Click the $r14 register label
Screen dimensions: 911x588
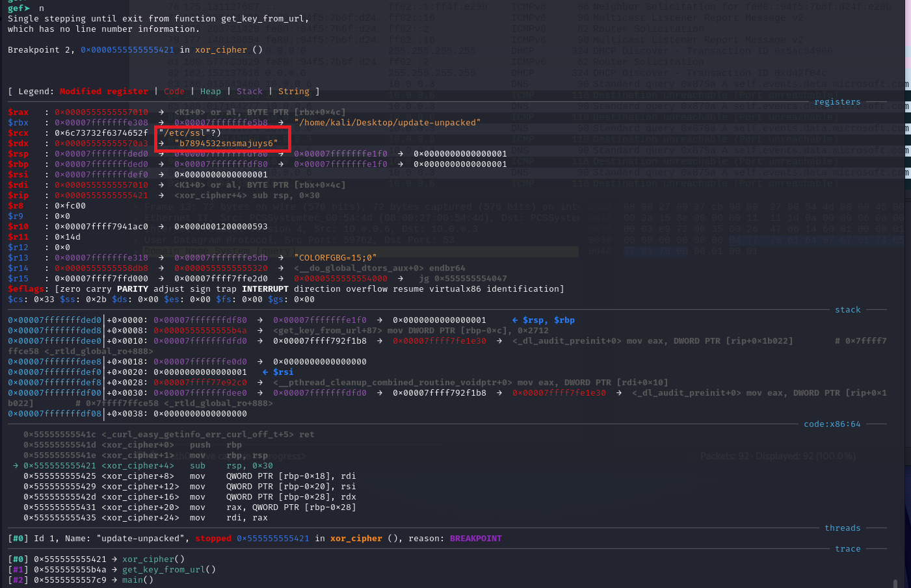coord(18,268)
